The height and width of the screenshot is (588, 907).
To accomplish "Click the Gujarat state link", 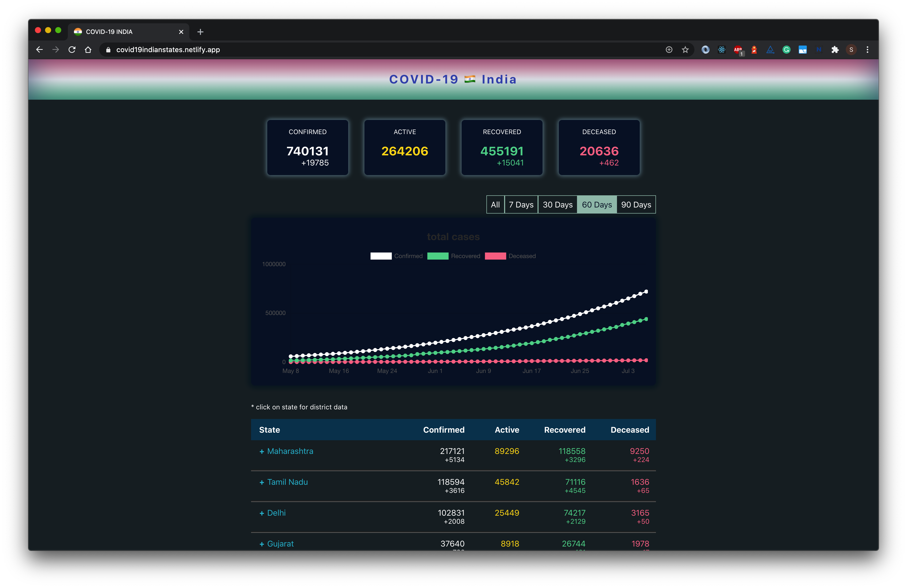I will (280, 544).
